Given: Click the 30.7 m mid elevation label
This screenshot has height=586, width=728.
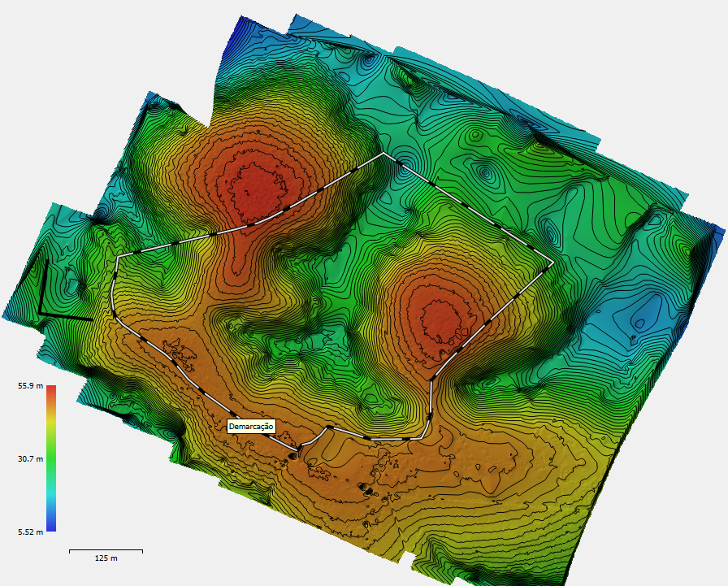Looking at the screenshot, I should (x=31, y=458).
